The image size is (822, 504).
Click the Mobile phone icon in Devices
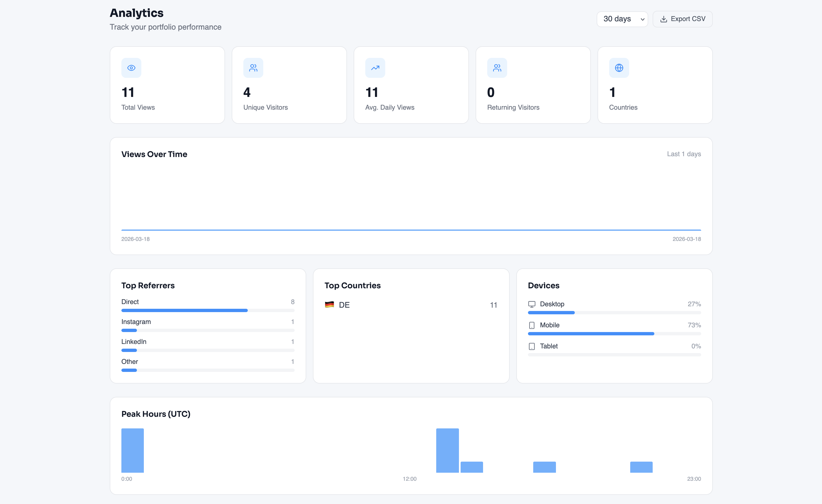532,325
